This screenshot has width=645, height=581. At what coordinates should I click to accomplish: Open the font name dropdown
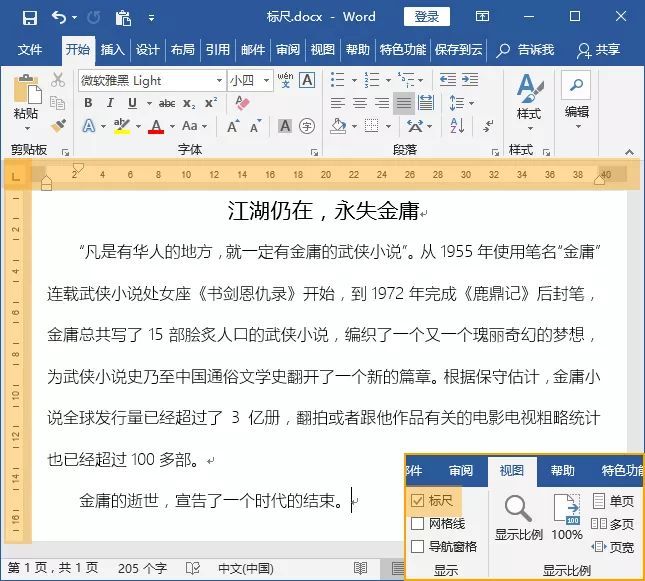pyautogui.click(x=219, y=80)
